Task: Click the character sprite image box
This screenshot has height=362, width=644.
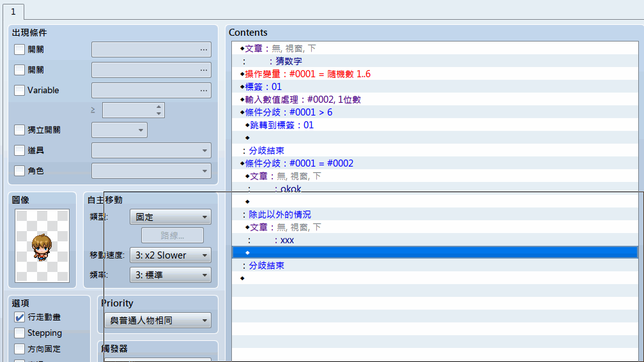Action: click(42, 246)
